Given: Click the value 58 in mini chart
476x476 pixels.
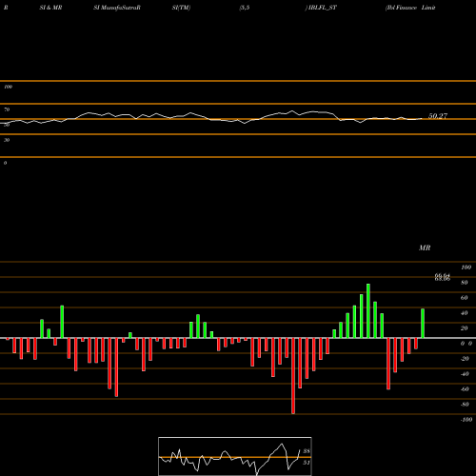Looking at the screenshot, I should tap(307, 451).
